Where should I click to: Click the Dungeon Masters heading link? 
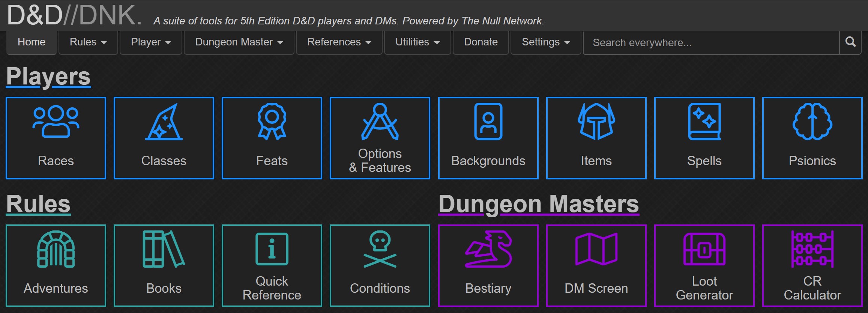539,204
